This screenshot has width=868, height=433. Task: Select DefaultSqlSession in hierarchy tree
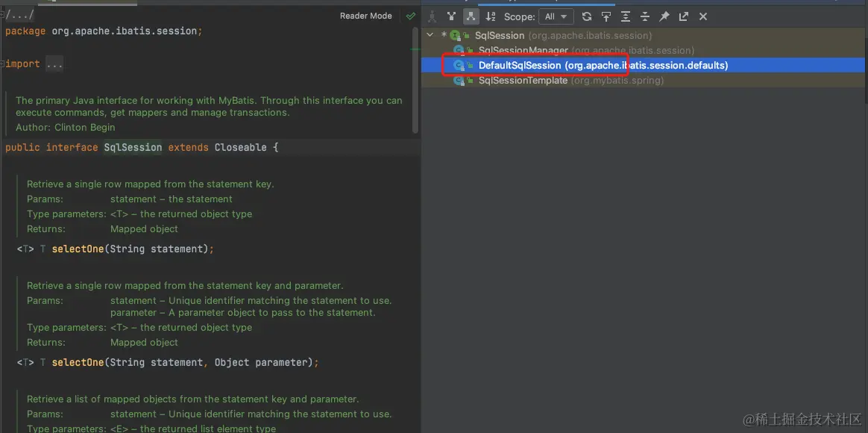click(642, 66)
